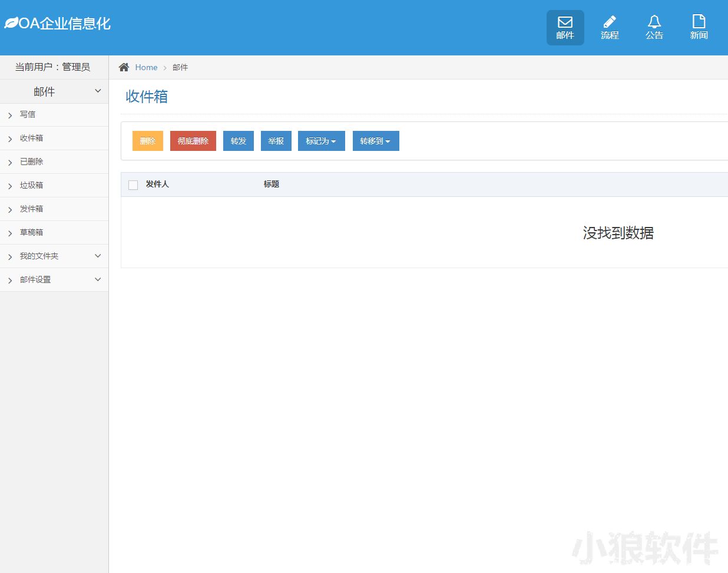Screen dimensions: 728x573
Task: Open the 标记为 dropdown
Action: point(321,141)
